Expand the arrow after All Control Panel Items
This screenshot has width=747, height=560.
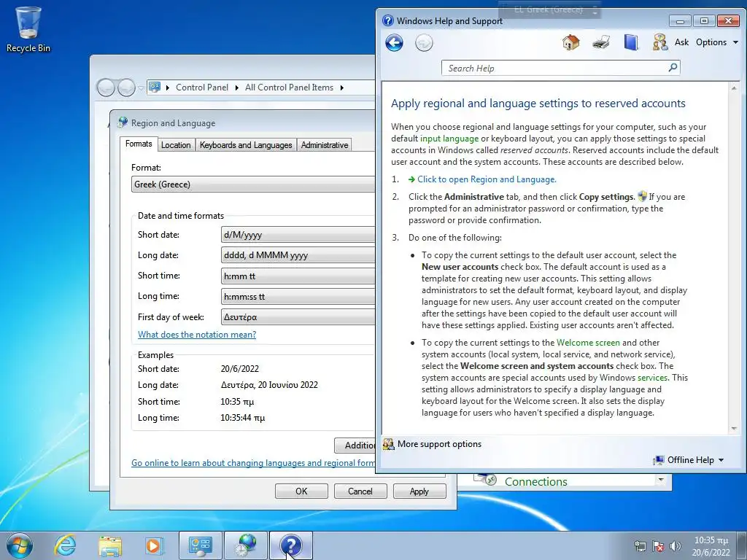341,87
